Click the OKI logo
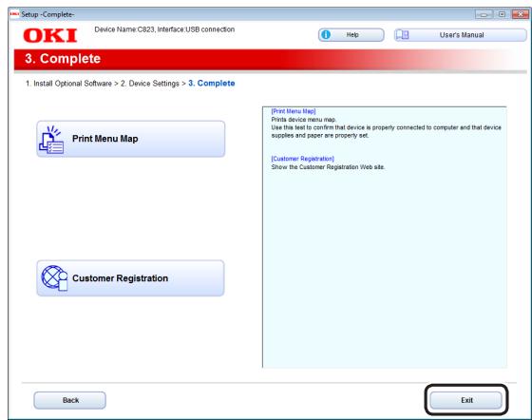The width and height of the screenshot is (532, 420). (x=50, y=35)
